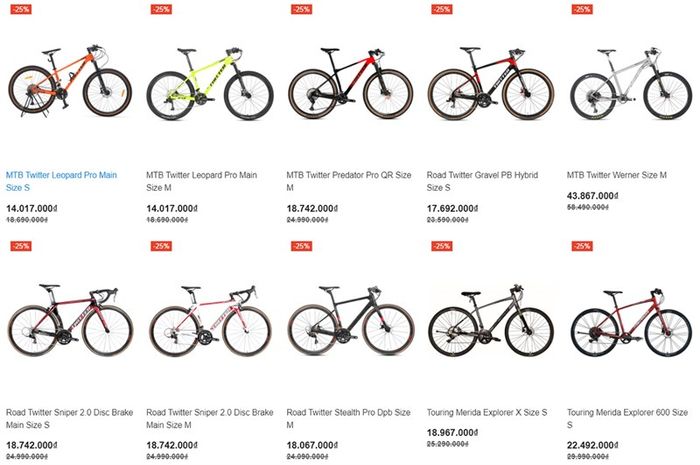Screen dimensions: 700x465
Task: Open the orange MTB Twitter Leopard Pro bike image
Action: (x=70, y=83)
